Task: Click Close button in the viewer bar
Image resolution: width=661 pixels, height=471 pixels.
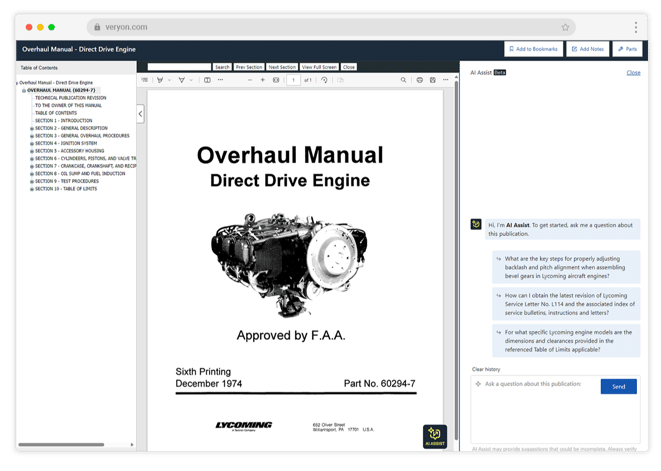Action: 349,67
